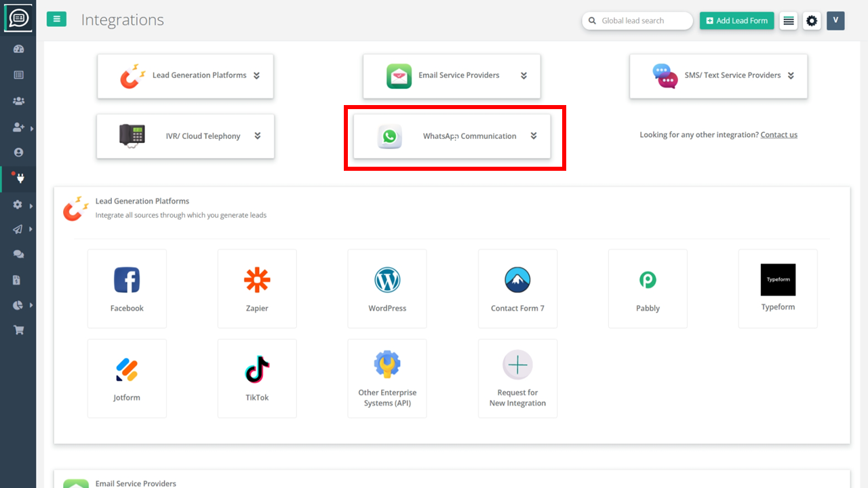Open the Facebook integration tile

pyautogui.click(x=127, y=289)
